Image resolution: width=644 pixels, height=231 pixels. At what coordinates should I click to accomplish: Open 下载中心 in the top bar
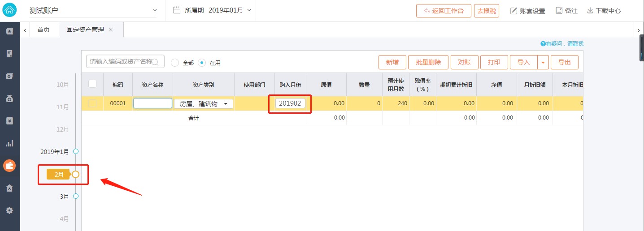pos(604,11)
